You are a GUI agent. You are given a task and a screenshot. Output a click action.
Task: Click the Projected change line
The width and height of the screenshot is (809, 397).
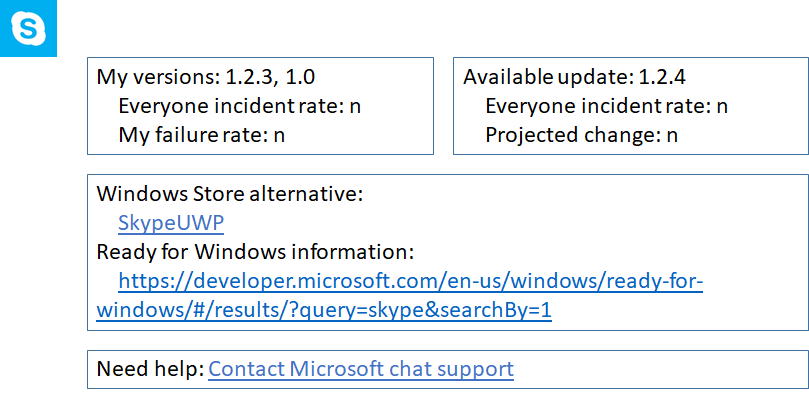tap(581, 135)
